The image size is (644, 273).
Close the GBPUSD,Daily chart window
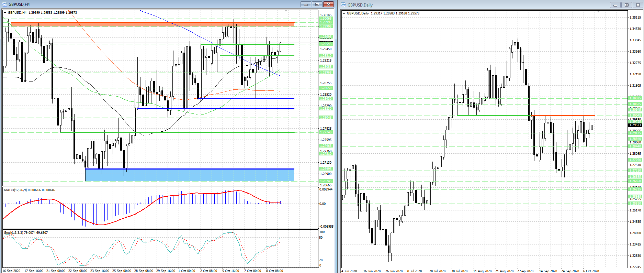pyautogui.click(x=638, y=5)
